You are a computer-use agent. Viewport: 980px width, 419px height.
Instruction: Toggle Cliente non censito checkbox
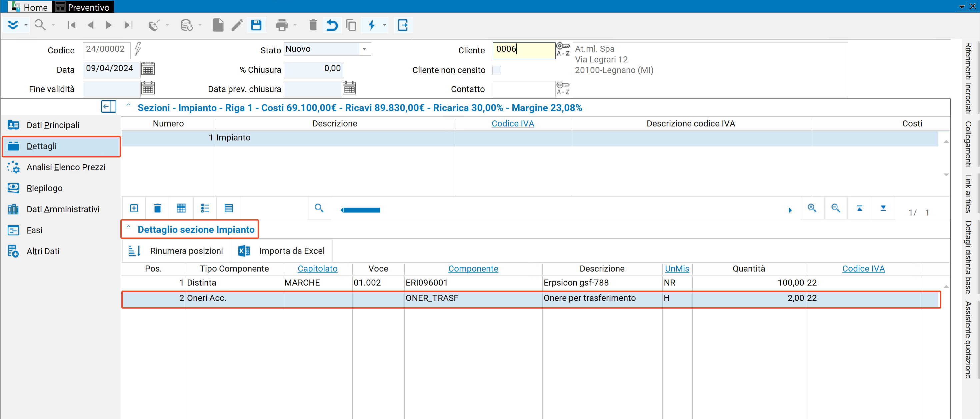coord(496,70)
